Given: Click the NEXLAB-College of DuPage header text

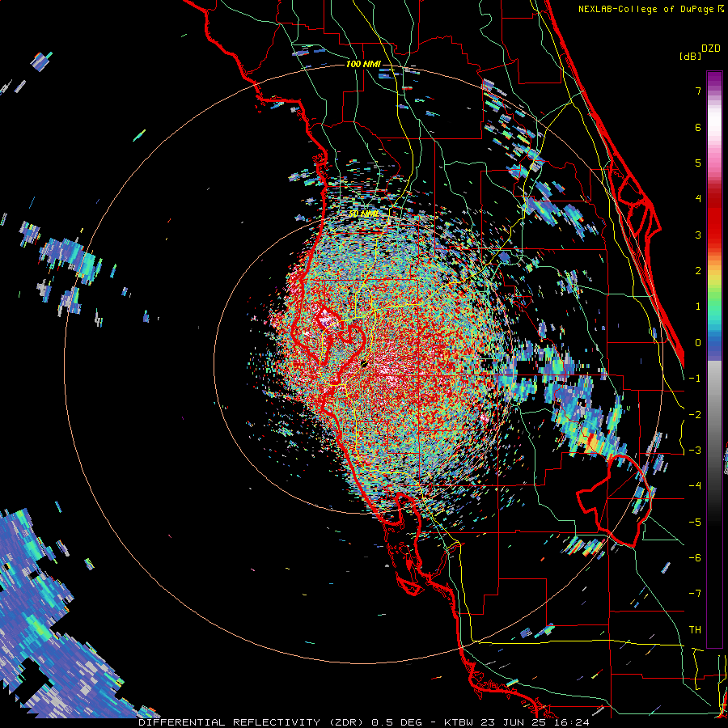Looking at the screenshot, I should [647, 9].
